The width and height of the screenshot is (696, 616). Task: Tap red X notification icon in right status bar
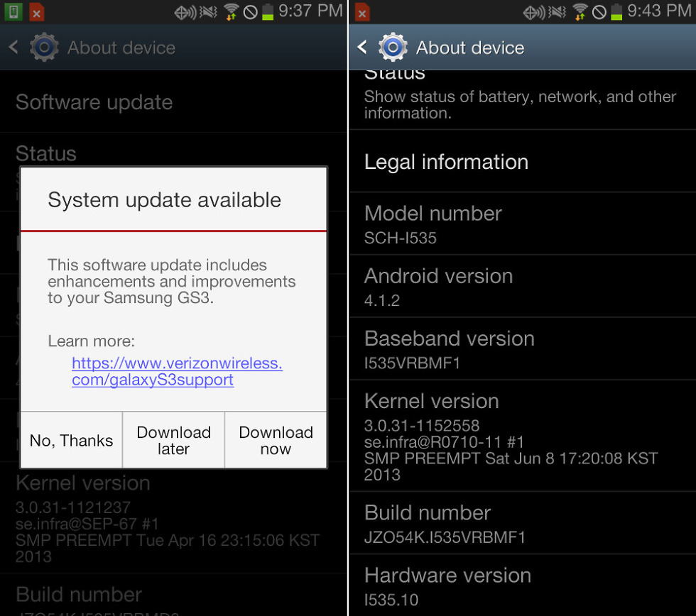click(x=362, y=12)
